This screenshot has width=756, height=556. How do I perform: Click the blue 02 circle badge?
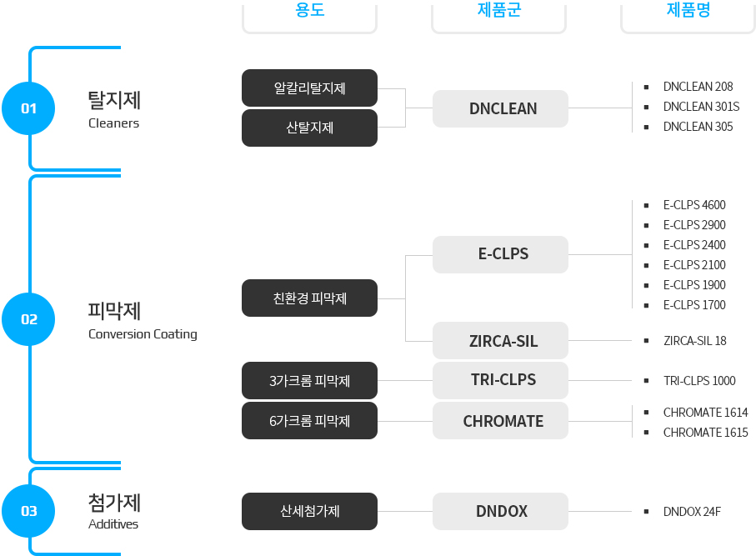(x=29, y=318)
